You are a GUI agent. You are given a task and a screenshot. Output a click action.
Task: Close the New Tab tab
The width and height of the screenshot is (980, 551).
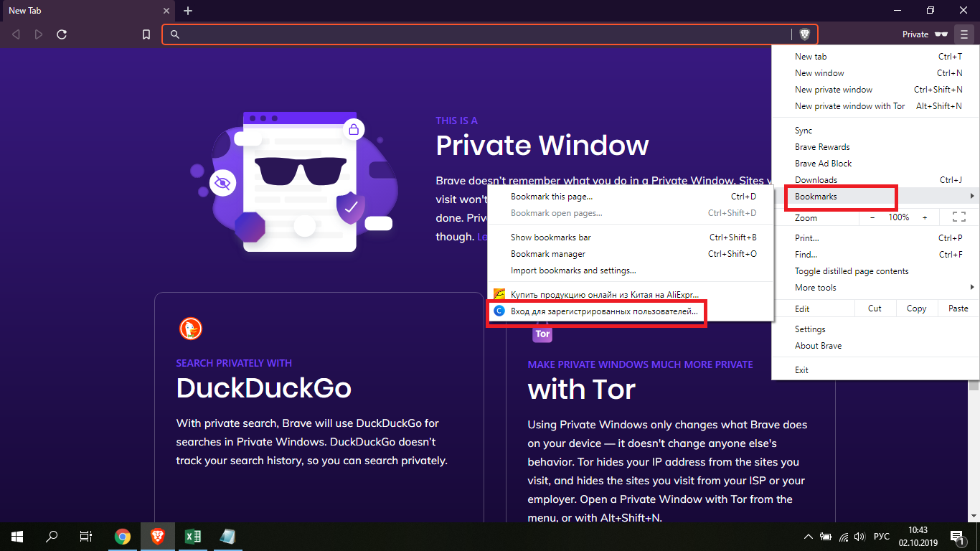pyautogui.click(x=166, y=11)
